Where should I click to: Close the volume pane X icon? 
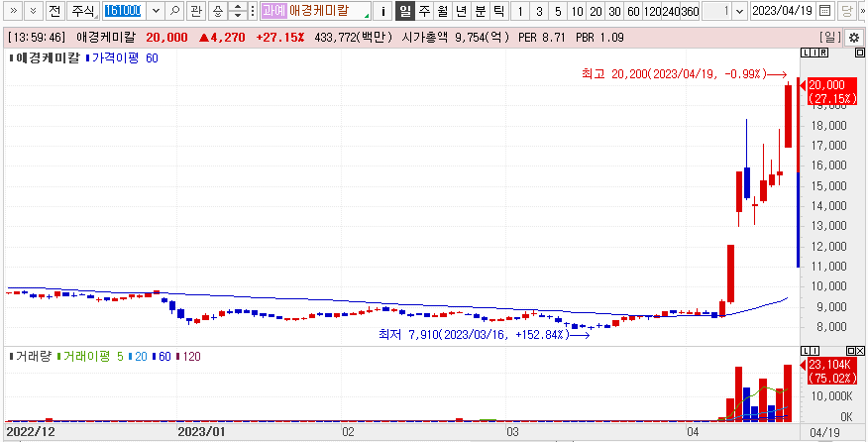(860, 351)
